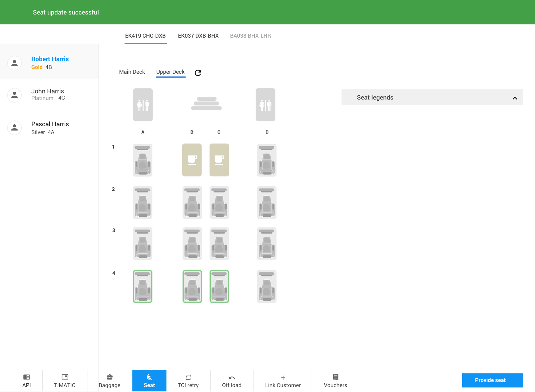This screenshot has width=535, height=392.
Task: Open the BA038 BHX-LHR flight tab
Action: pos(250,36)
